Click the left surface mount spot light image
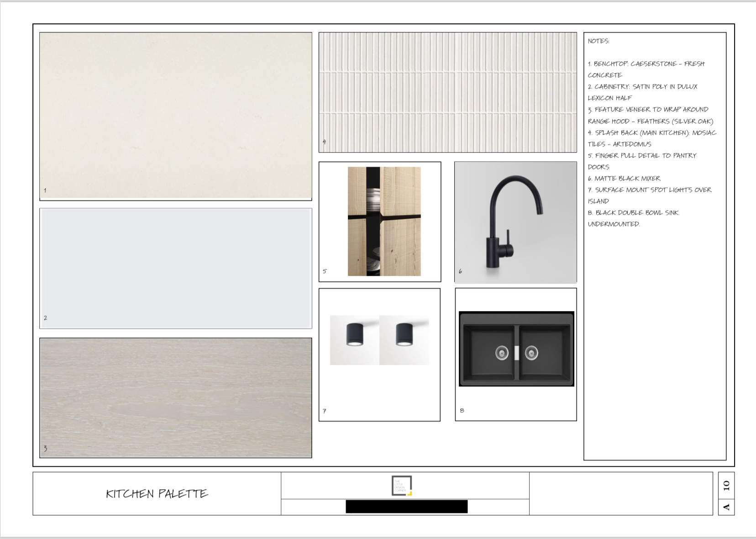This screenshot has height=539, width=756. tap(355, 340)
